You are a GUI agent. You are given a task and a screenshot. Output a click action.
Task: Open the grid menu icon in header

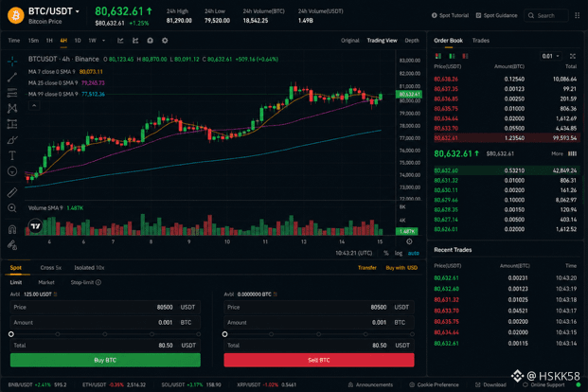tap(578, 15)
